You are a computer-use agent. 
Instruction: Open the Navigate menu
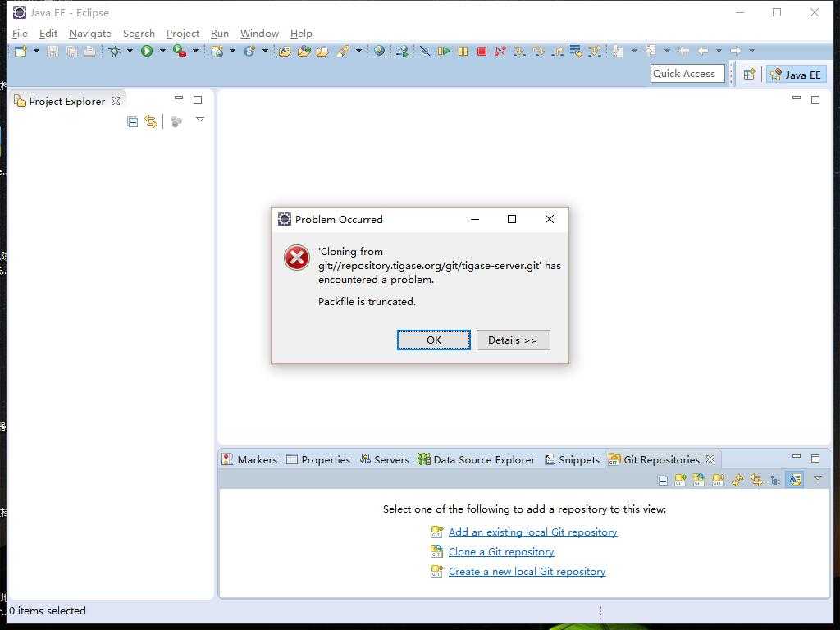point(90,33)
